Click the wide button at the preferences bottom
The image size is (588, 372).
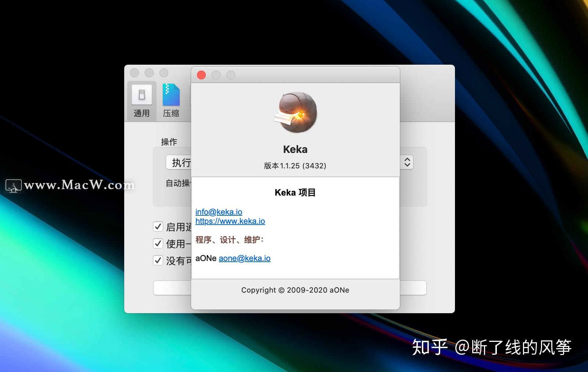tap(290, 288)
